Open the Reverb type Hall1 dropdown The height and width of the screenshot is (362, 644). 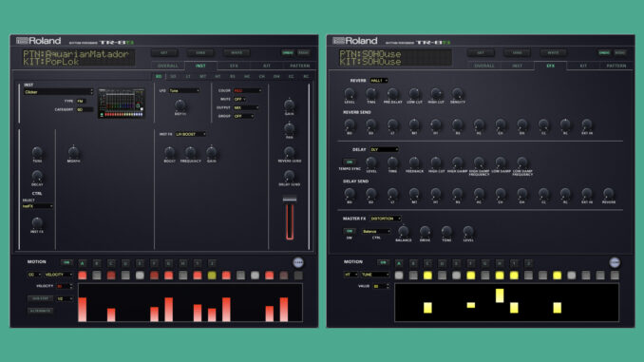(379, 81)
